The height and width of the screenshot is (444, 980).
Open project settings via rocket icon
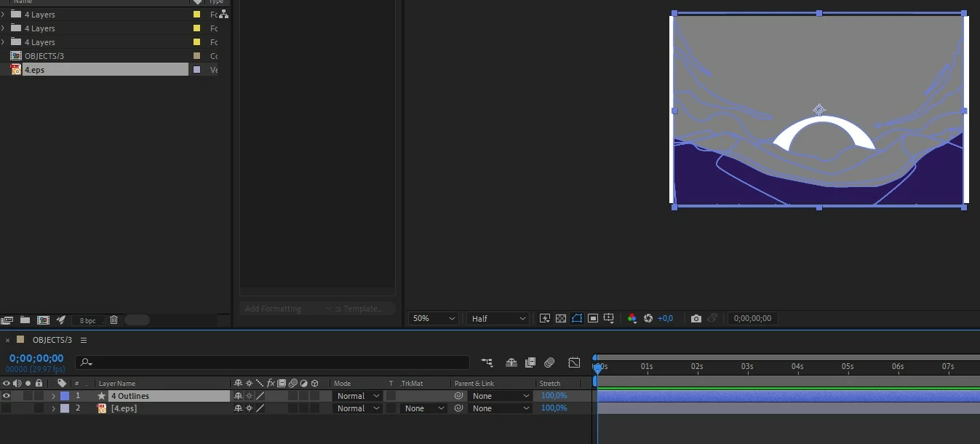tap(61, 320)
